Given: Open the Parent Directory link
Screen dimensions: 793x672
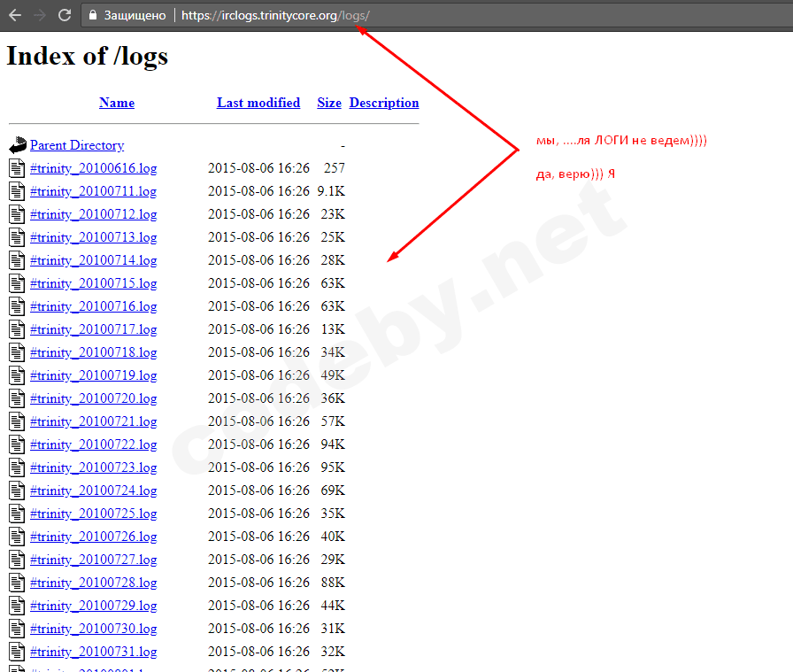Looking at the screenshot, I should coord(77,145).
